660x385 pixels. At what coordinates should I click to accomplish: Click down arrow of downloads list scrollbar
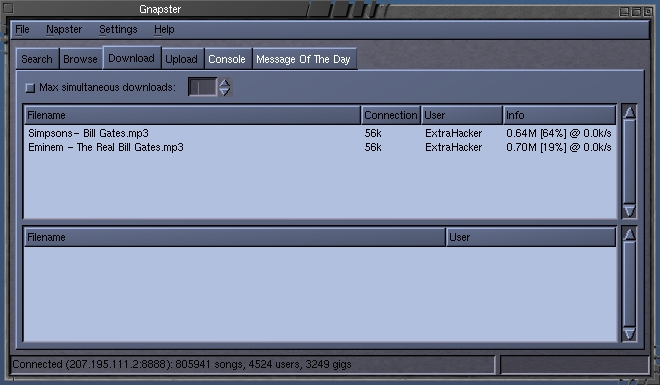(629, 211)
